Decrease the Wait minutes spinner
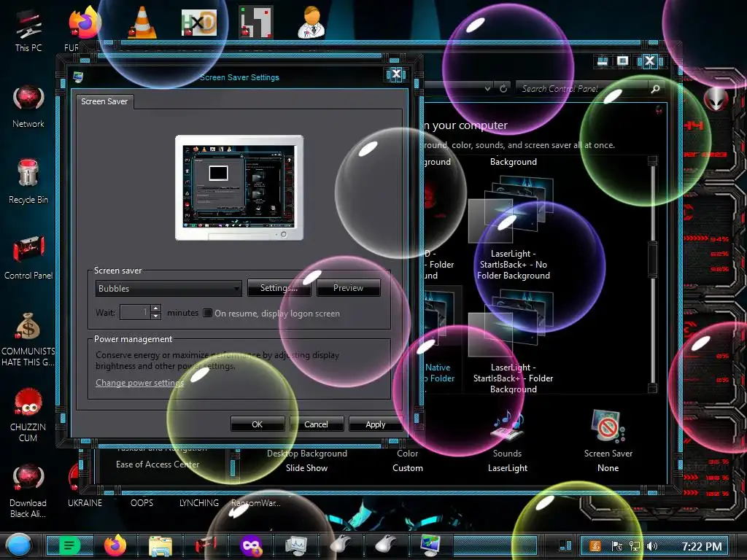 point(155,316)
